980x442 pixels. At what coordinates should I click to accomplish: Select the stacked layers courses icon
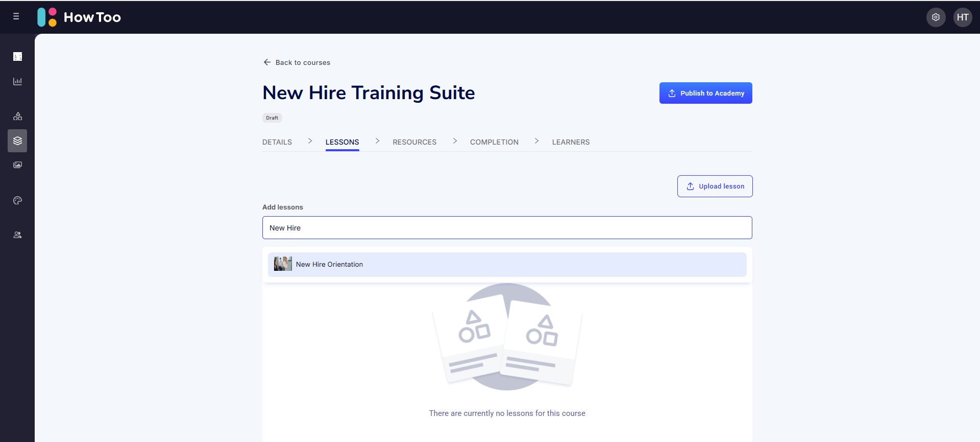click(17, 141)
